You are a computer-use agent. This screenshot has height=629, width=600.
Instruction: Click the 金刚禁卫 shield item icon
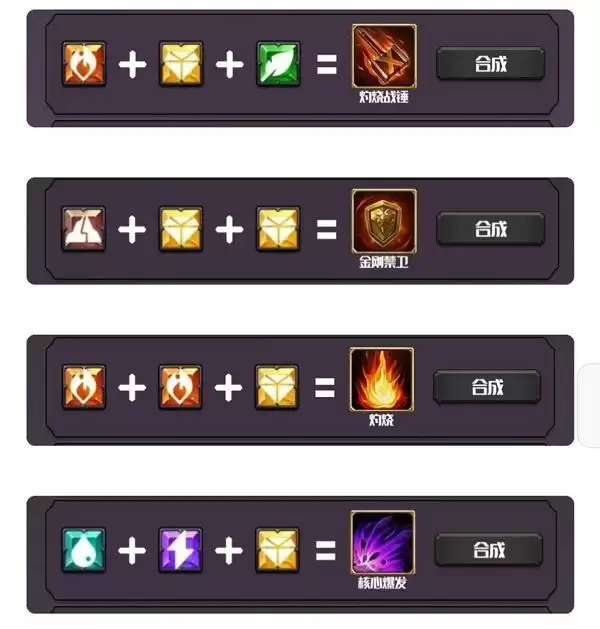[x=384, y=221]
